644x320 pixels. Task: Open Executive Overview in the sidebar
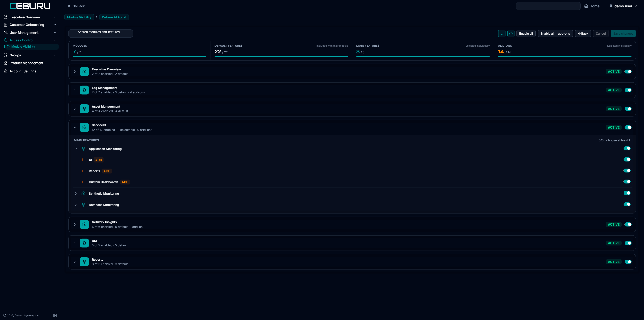coord(30,17)
